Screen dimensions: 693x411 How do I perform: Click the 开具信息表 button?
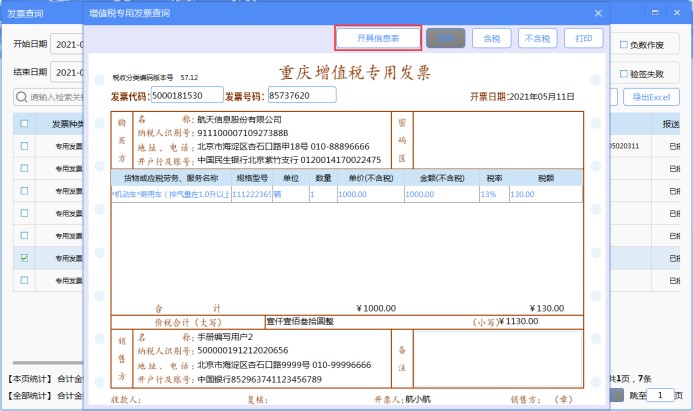378,38
